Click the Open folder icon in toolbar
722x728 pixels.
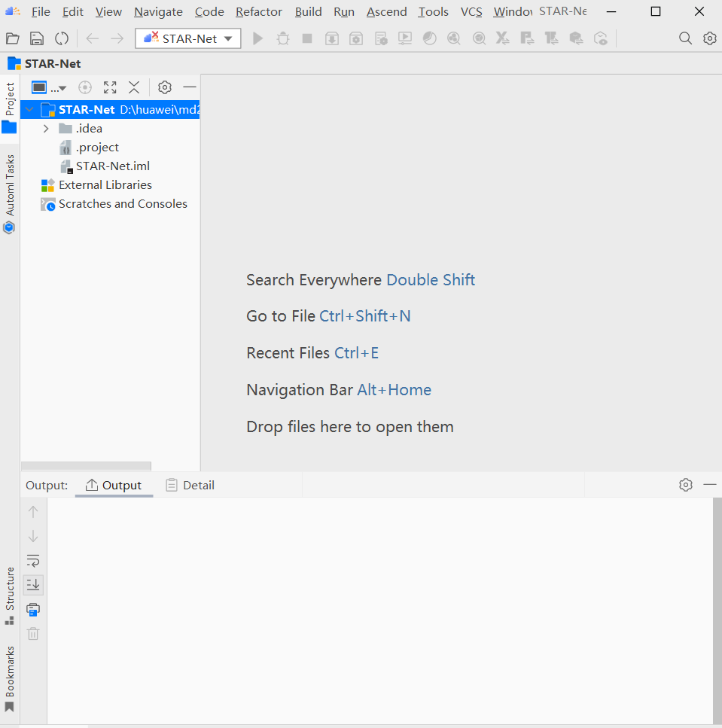pos(13,38)
